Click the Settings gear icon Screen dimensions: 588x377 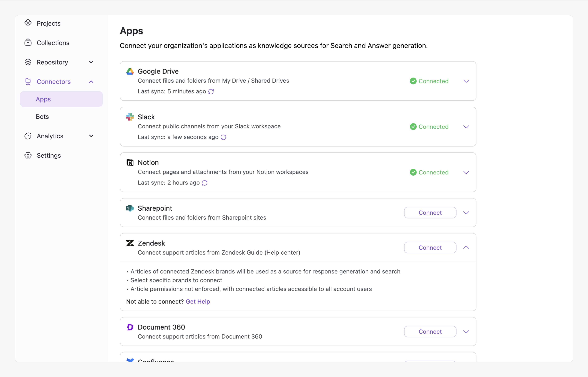point(28,155)
